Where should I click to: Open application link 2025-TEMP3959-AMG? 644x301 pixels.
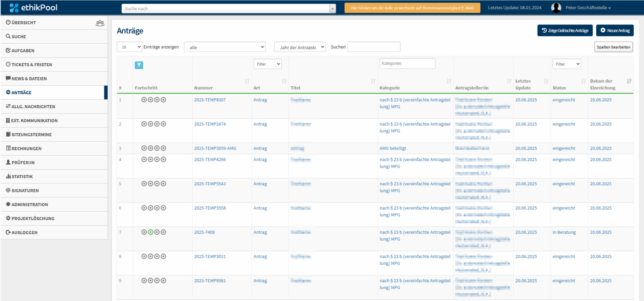click(x=215, y=148)
